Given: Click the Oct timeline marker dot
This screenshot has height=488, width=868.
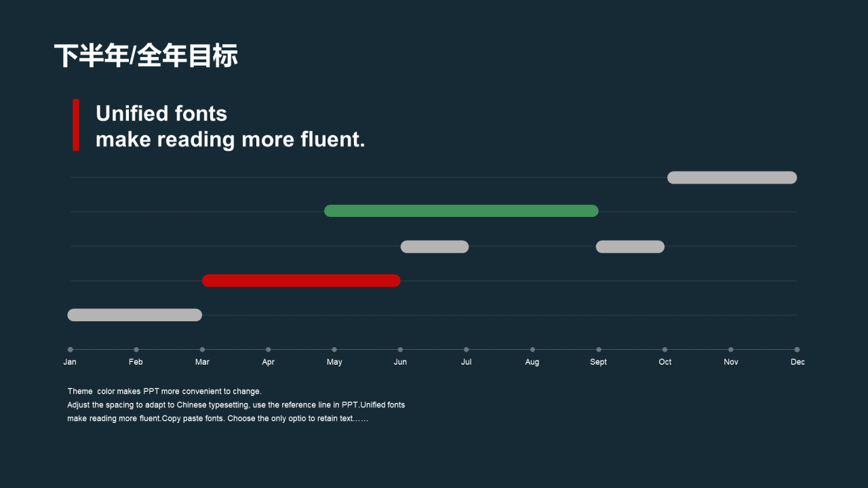Looking at the screenshot, I should click(x=665, y=350).
